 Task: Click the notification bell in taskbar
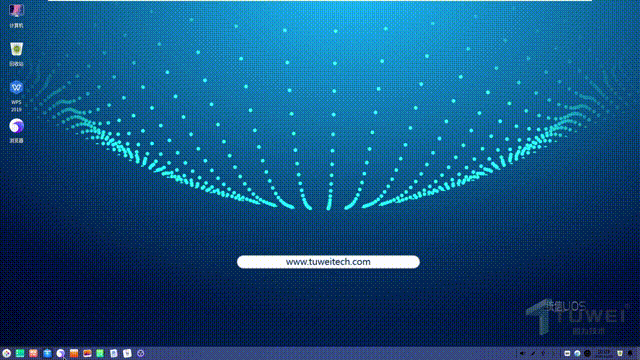click(x=631, y=353)
